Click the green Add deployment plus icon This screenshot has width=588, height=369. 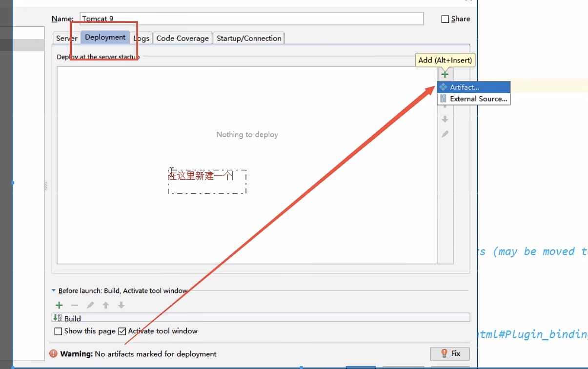(x=445, y=75)
